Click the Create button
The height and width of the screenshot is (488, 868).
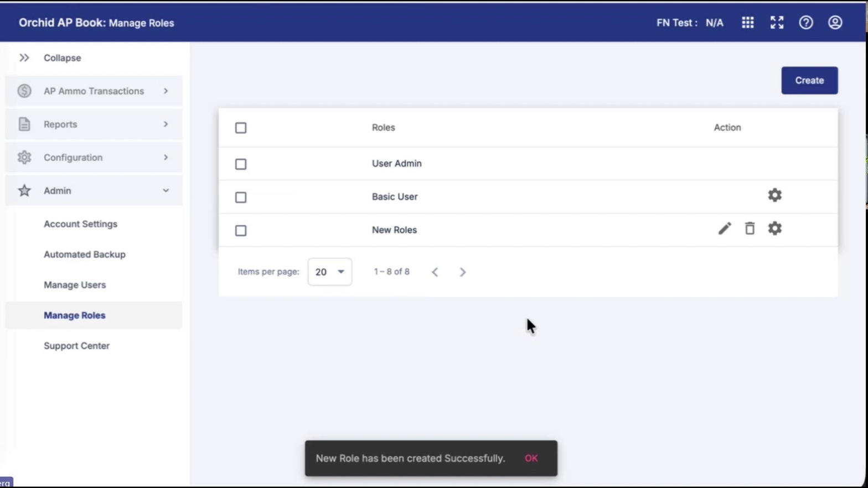point(809,80)
